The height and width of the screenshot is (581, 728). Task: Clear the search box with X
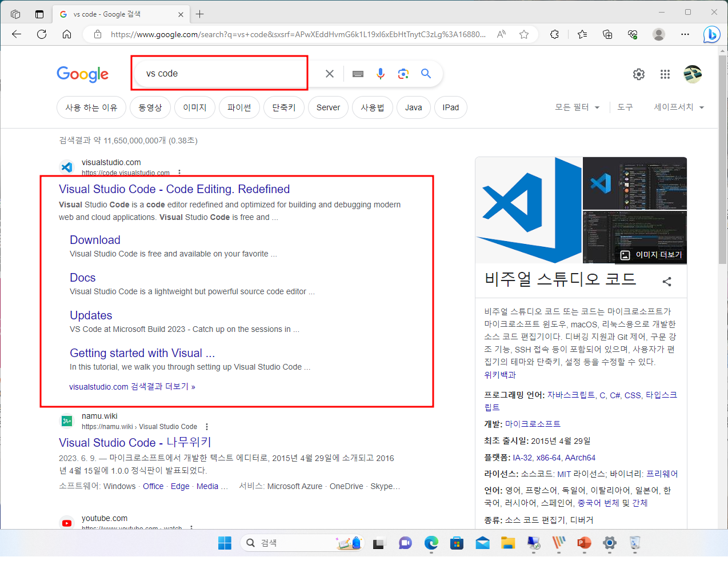pyautogui.click(x=330, y=74)
